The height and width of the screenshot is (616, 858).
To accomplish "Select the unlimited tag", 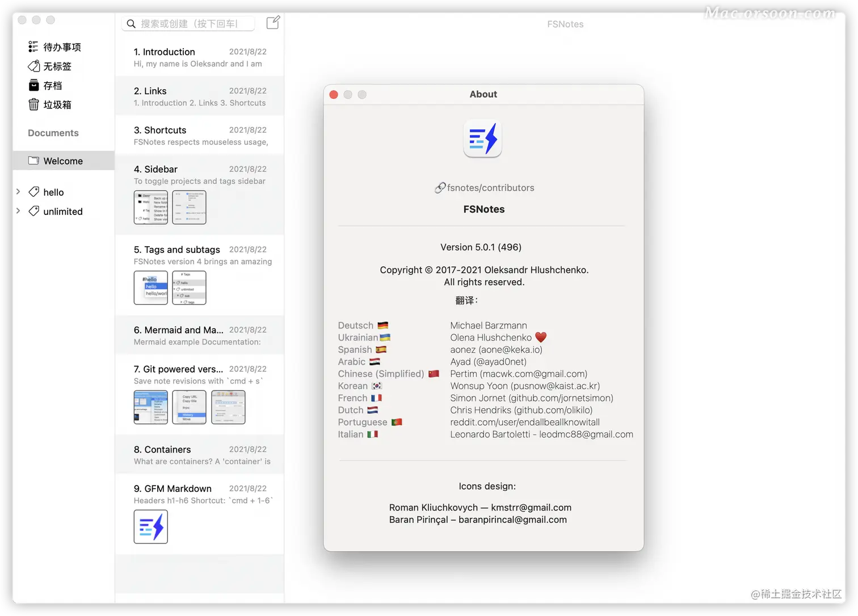I will click(x=63, y=212).
